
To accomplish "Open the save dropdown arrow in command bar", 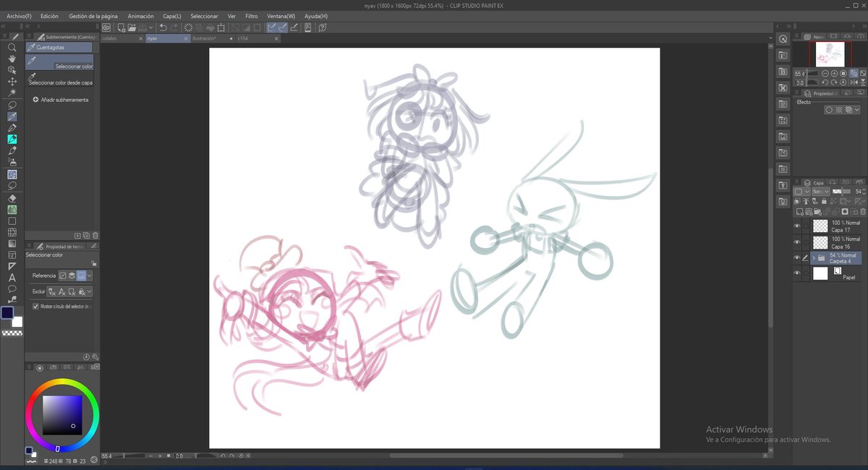I will [150, 27].
